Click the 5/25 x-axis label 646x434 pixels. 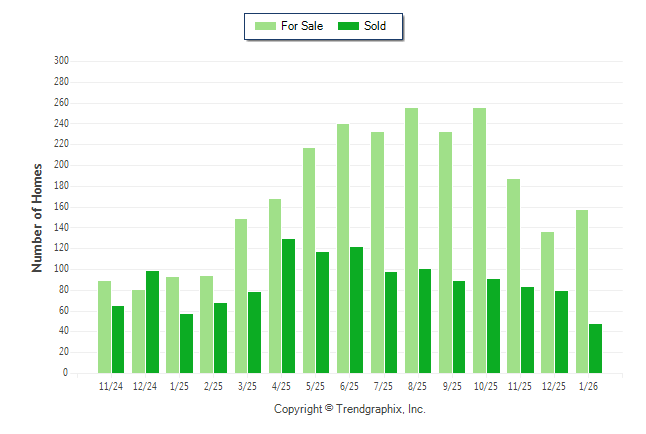point(315,385)
